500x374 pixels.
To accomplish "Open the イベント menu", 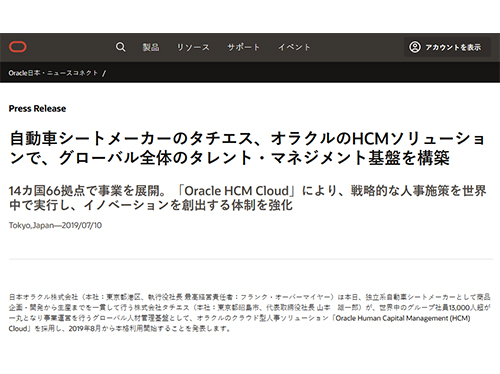I will [294, 47].
